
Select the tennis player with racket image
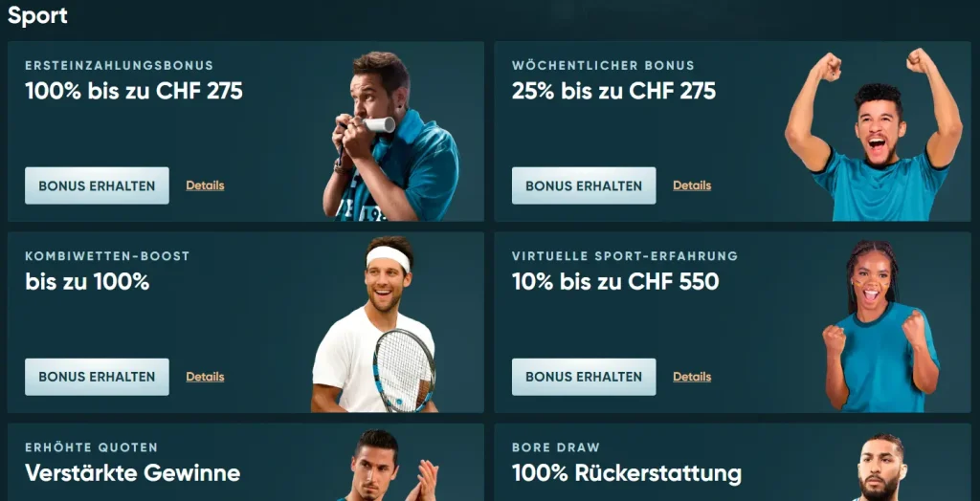pyautogui.click(x=374, y=324)
